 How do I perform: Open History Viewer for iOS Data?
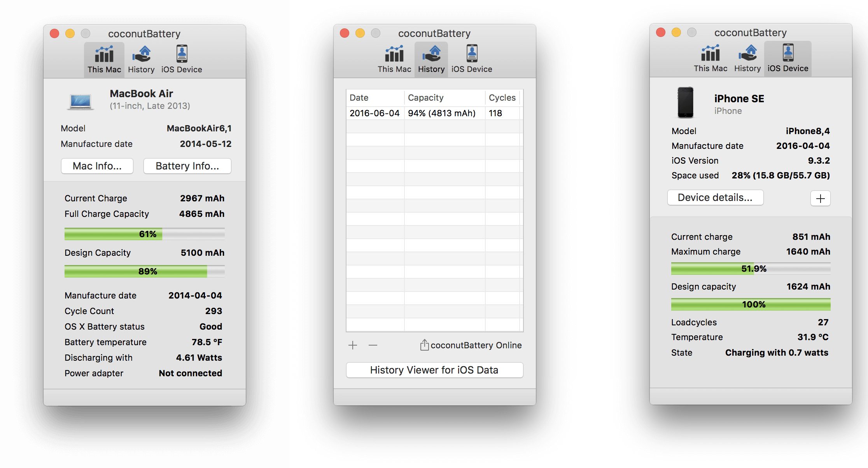pyautogui.click(x=434, y=370)
